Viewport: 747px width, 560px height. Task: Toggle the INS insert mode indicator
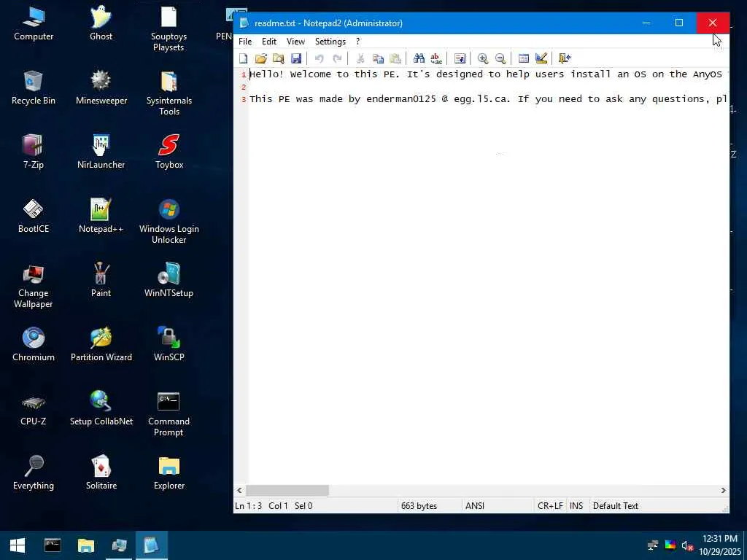(x=576, y=506)
